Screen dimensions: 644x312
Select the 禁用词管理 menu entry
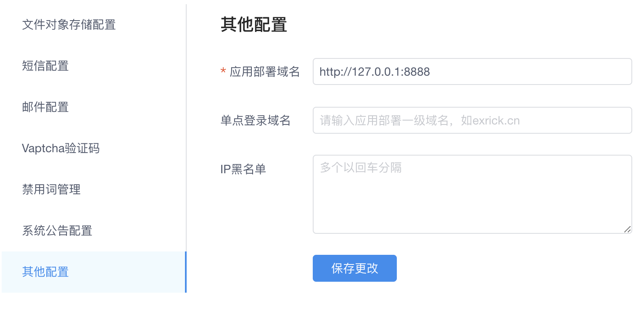tap(93, 190)
